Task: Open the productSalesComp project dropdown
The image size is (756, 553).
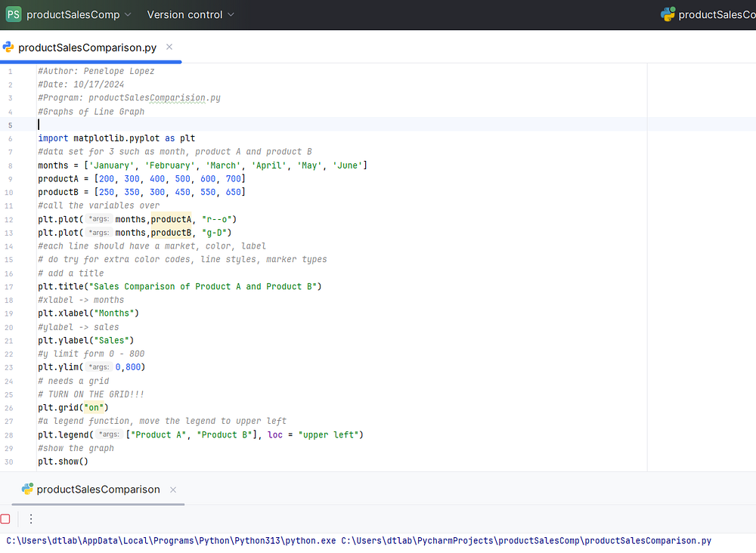Action: point(79,14)
